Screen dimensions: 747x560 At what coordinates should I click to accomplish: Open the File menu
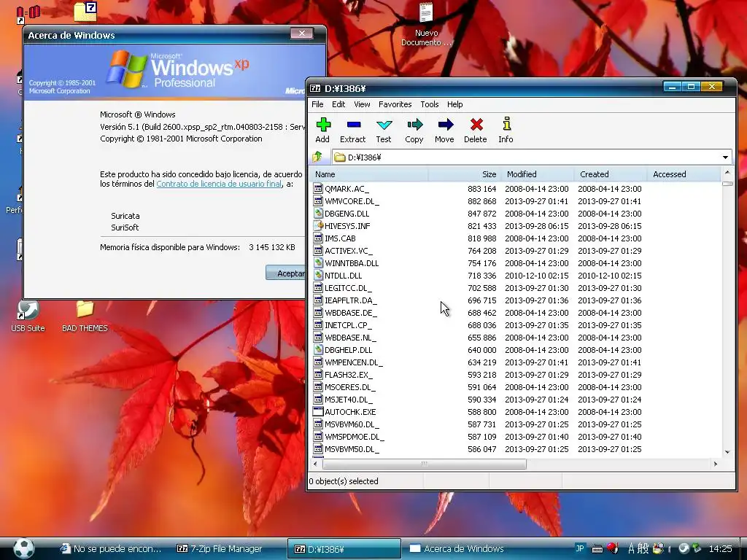pos(317,104)
